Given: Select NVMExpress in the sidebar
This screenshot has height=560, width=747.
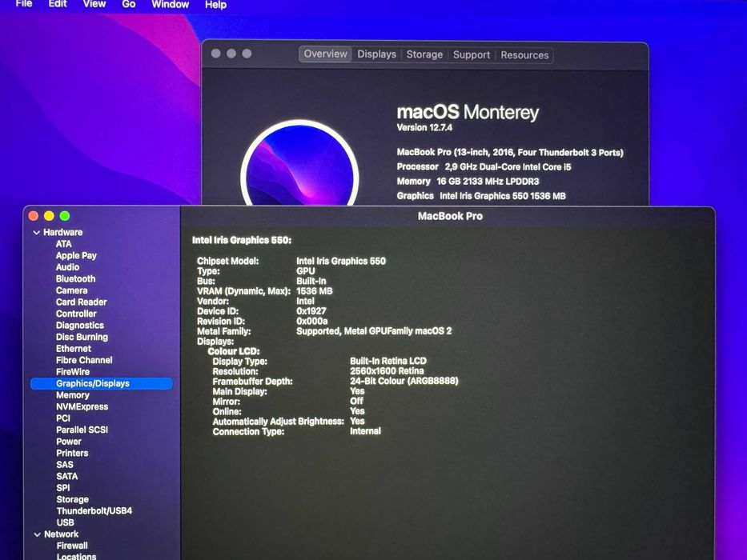Looking at the screenshot, I should pyautogui.click(x=82, y=406).
